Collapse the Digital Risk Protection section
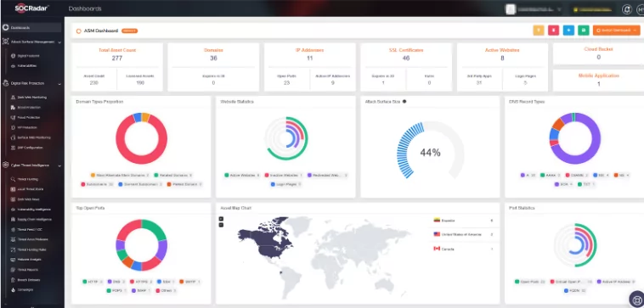The image size is (644, 308). click(59, 84)
